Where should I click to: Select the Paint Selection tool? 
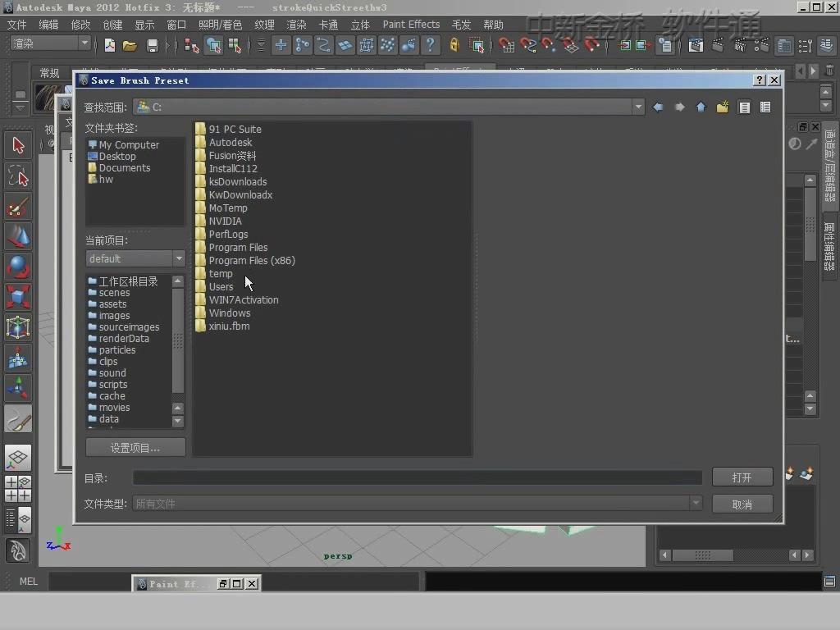click(18, 206)
